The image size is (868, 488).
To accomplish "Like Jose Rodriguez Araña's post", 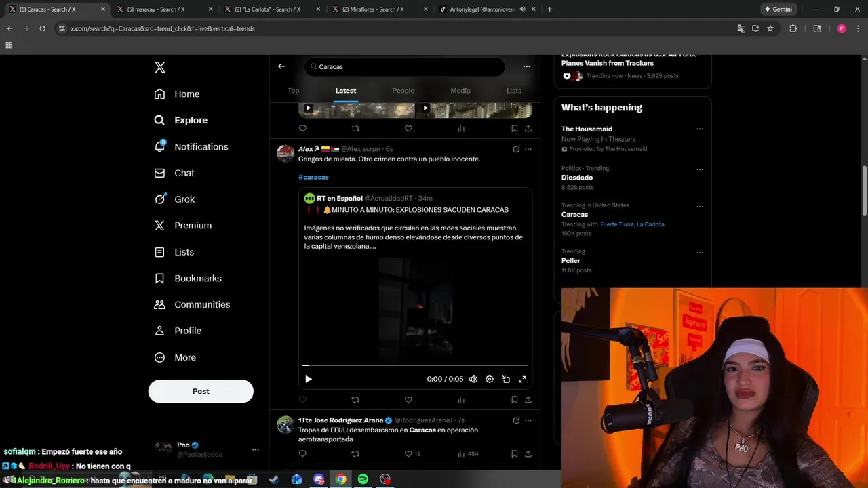I will (x=408, y=454).
